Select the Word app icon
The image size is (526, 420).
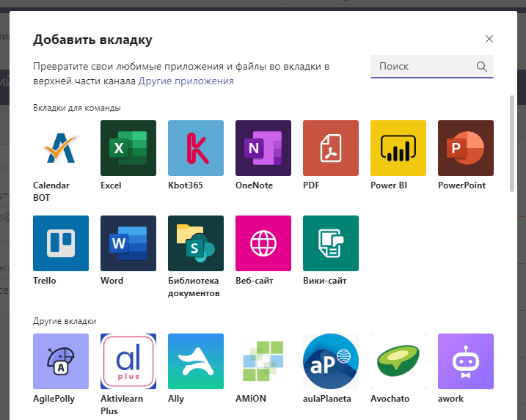[128, 243]
